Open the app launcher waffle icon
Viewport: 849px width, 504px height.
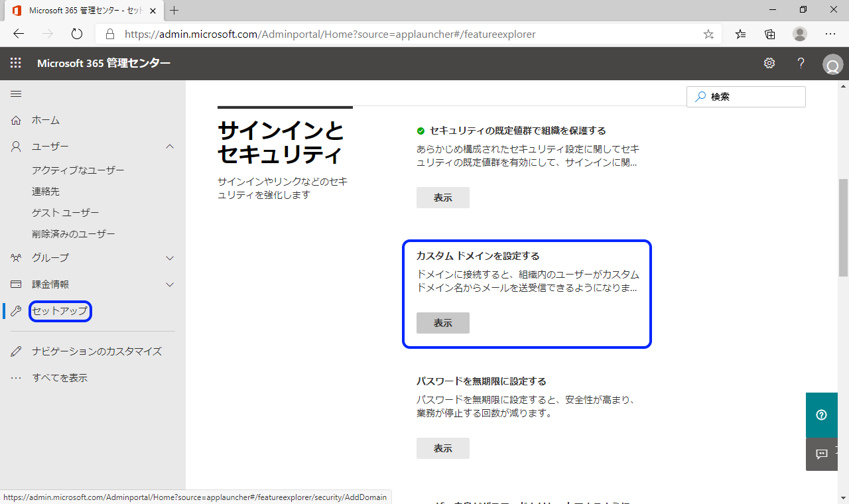pos(15,63)
